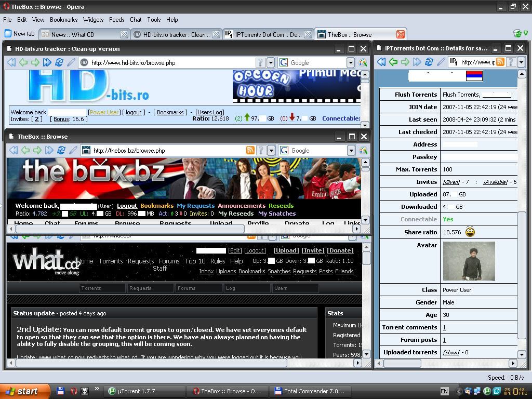Click the Back arrow in the IPTorrents window
This screenshot has width=532, height=399.
pos(393,62)
